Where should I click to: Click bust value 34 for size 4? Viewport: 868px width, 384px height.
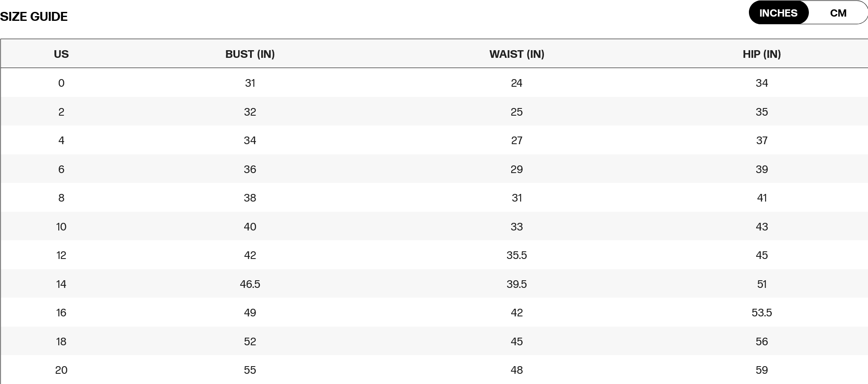(x=250, y=140)
